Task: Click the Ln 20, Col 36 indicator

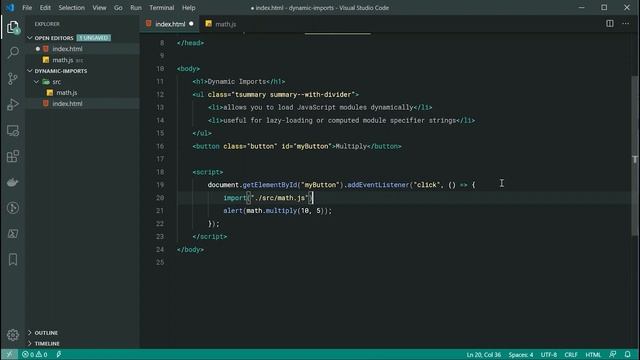Action: coord(484,355)
